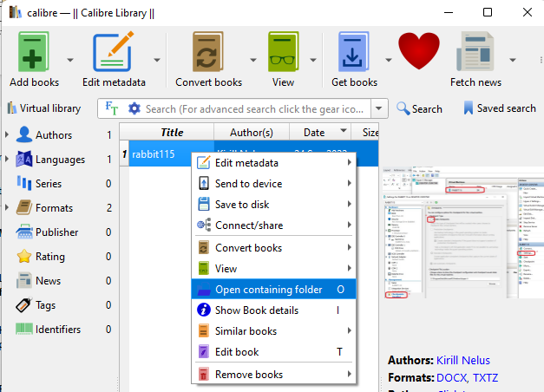The height and width of the screenshot is (392, 544).
Task: Choose View in the context menu
Action: click(x=273, y=269)
